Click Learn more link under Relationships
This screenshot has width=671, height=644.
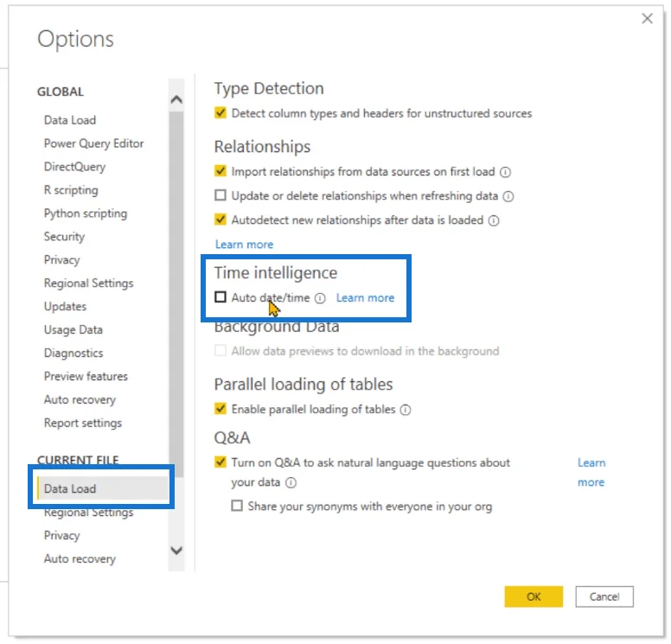[x=244, y=245]
